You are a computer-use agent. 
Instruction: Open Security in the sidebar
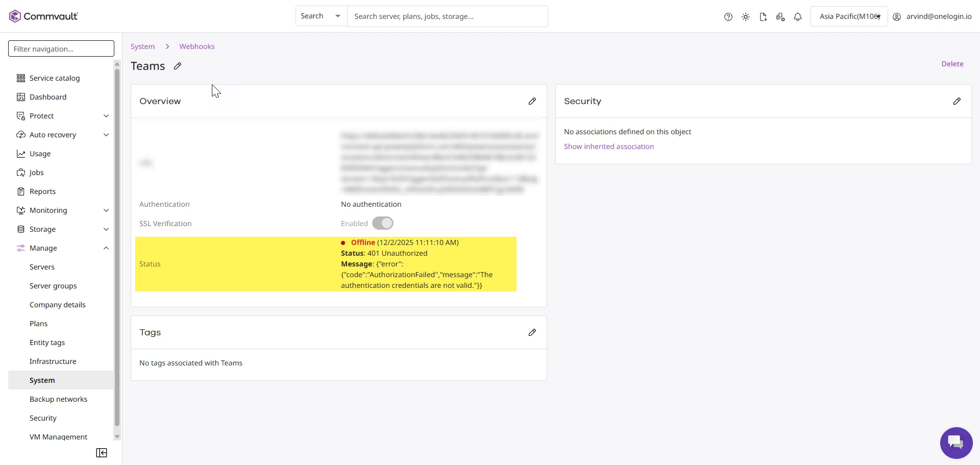(43, 418)
